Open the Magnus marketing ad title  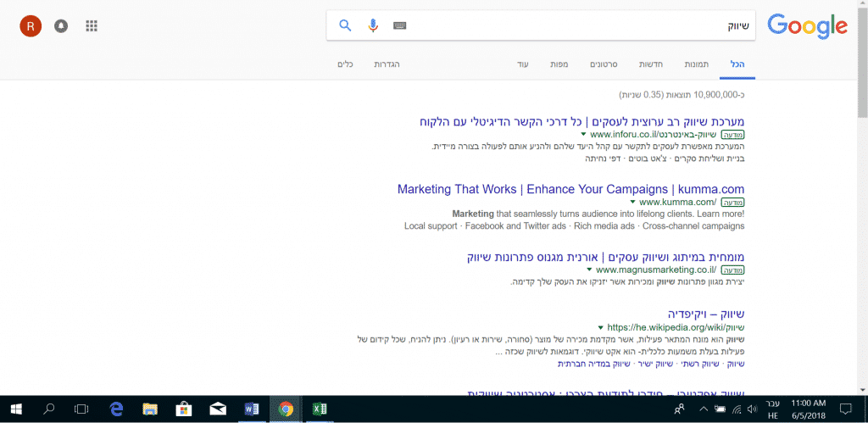(606, 258)
